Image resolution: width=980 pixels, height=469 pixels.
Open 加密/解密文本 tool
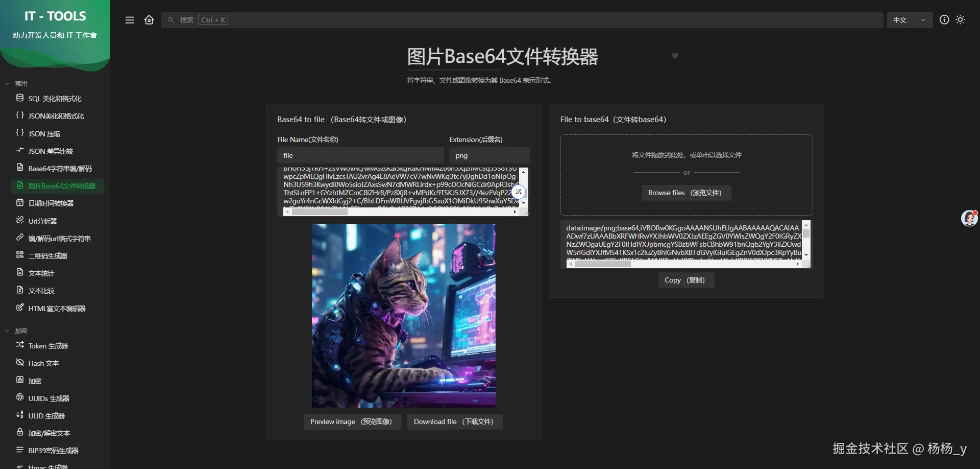point(58,433)
